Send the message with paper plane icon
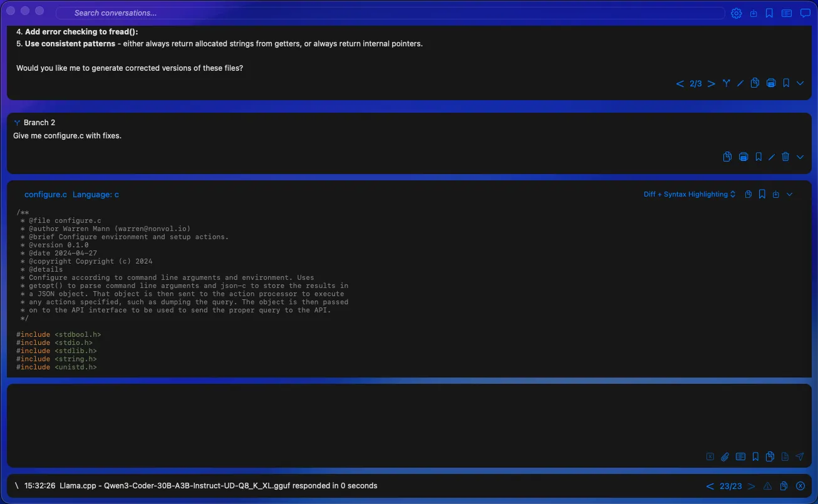The width and height of the screenshot is (818, 504). coord(800,456)
